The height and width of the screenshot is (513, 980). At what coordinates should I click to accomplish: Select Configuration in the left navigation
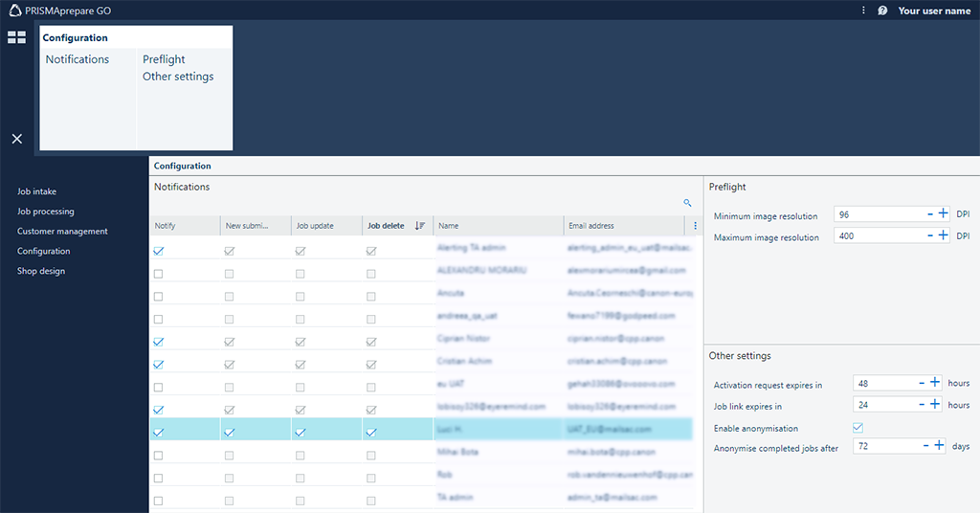click(x=44, y=251)
